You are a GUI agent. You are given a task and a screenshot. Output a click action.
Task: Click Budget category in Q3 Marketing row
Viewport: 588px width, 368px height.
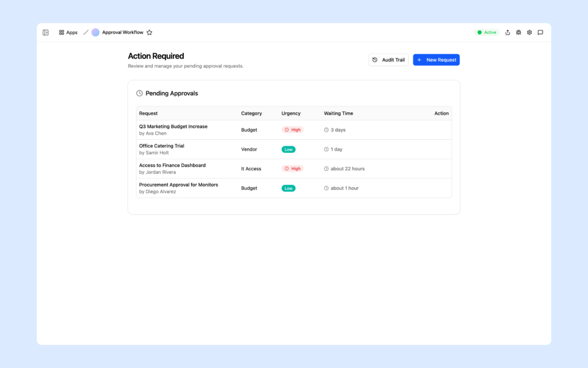(x=249, y=130)
